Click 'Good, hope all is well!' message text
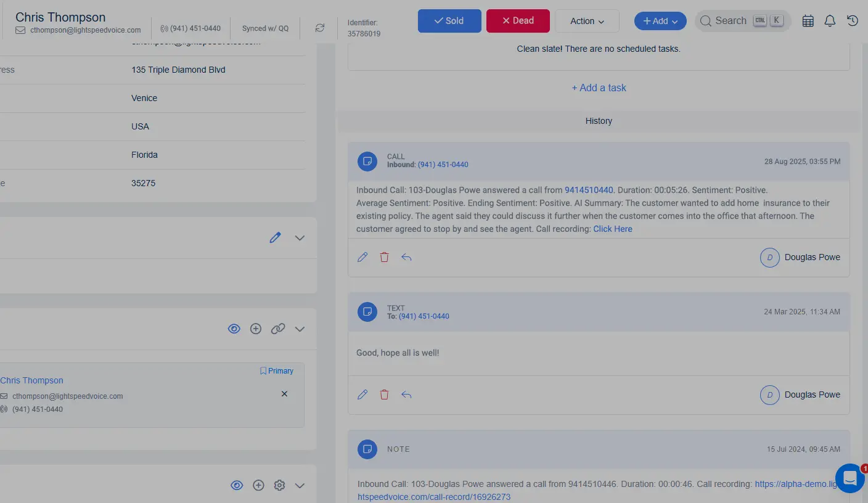The width and height of the screenshot is (868, 503). point(398,353)
